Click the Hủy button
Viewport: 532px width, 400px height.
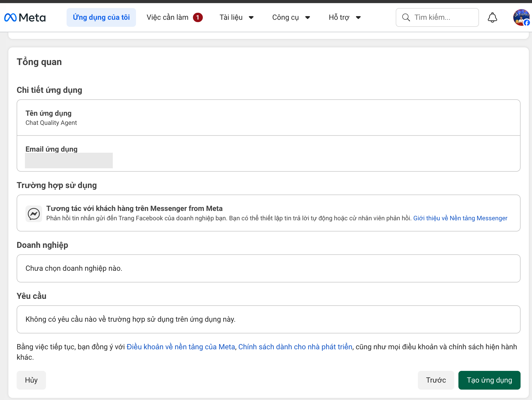tap(31, 380)
